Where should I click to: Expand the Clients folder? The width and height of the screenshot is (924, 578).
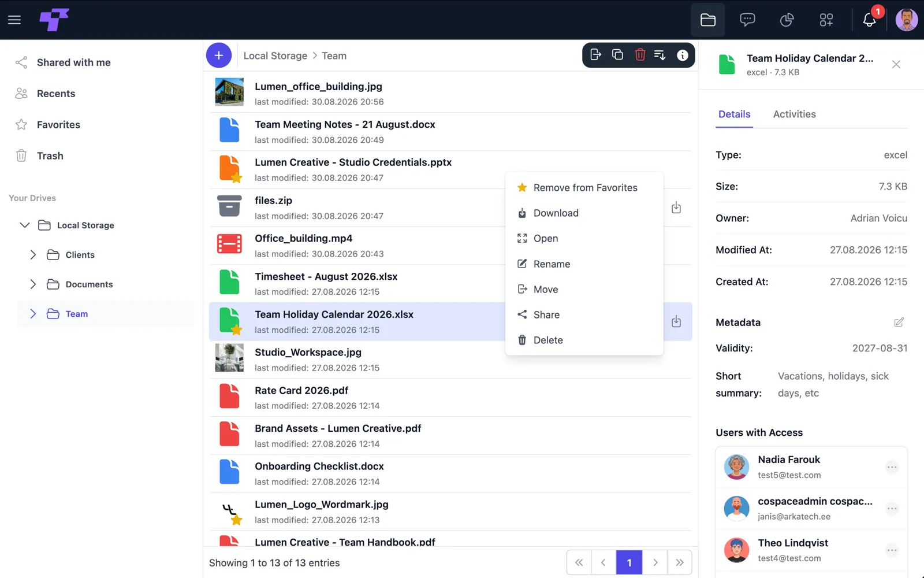click(33, 254)
